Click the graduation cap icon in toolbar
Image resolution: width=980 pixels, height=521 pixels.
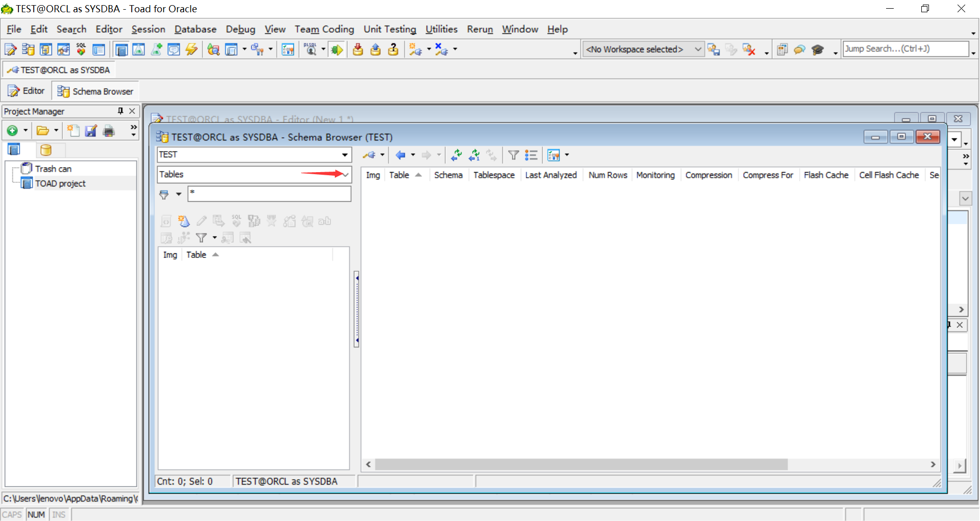point(818,50)
